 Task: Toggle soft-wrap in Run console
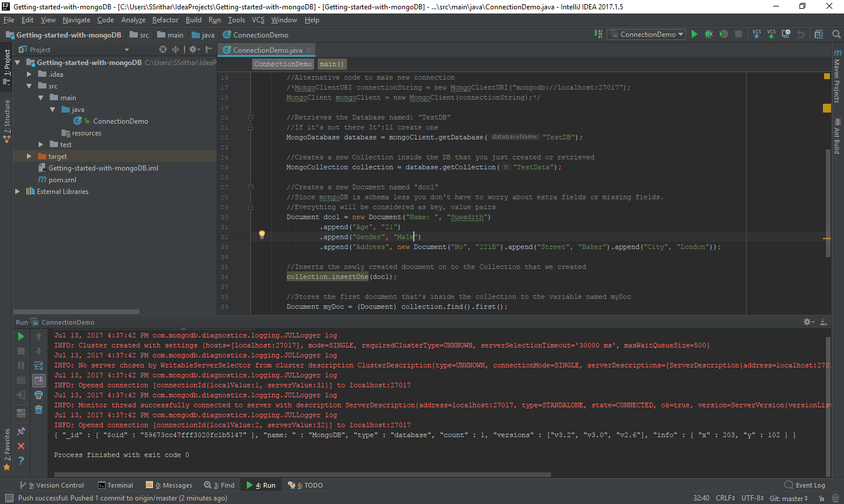click(x=39, y=366)
